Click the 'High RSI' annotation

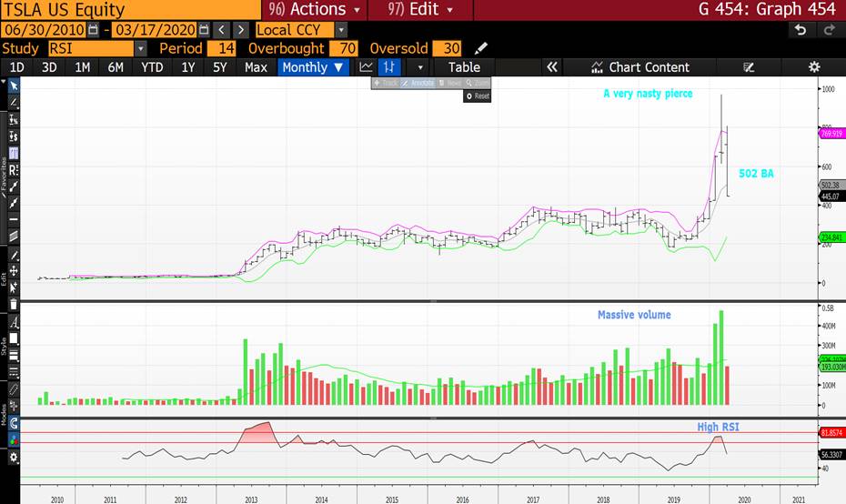tap(718, 427)
